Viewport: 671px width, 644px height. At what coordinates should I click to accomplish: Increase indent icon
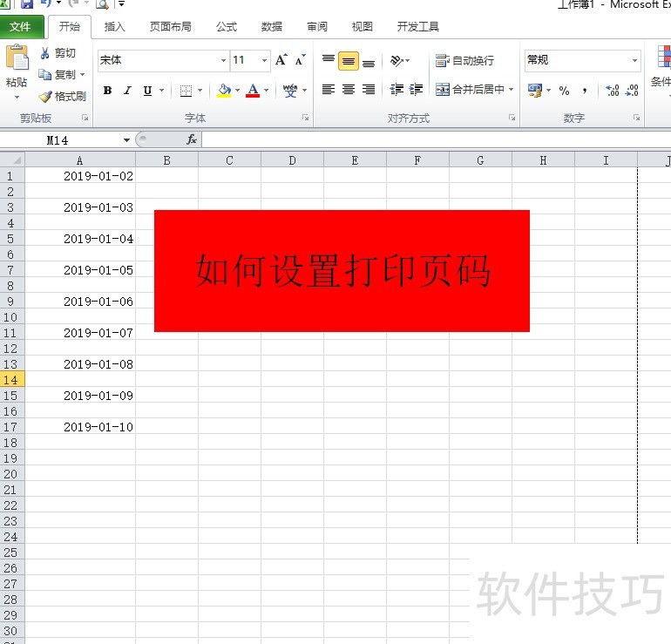[416, 90]
